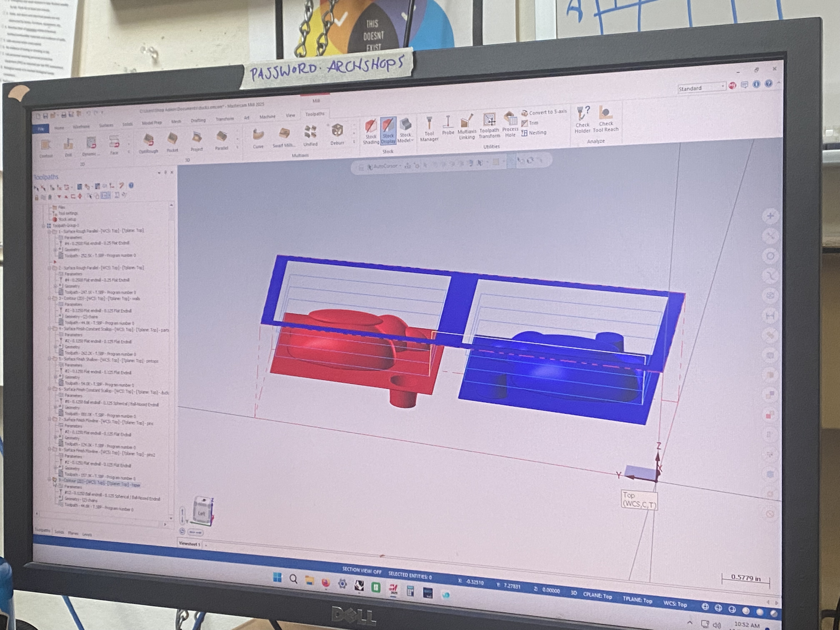Image resolution: width=840 pixels, height=630 pixels.
Task: Switch to the Solids manager tab
Action: pos(59,532)
